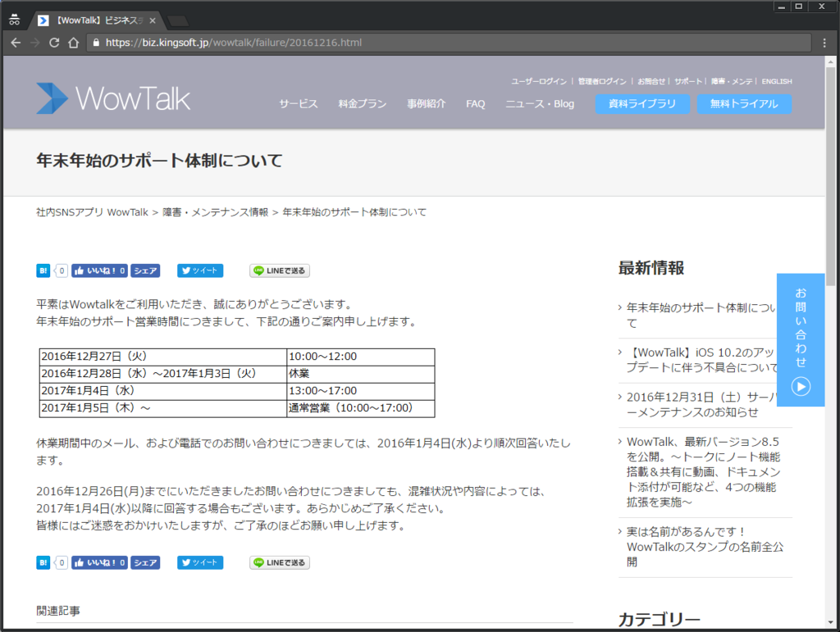Click the 資料ライブラリ button
Screen dimensions: 840x632
coord(642,104)
